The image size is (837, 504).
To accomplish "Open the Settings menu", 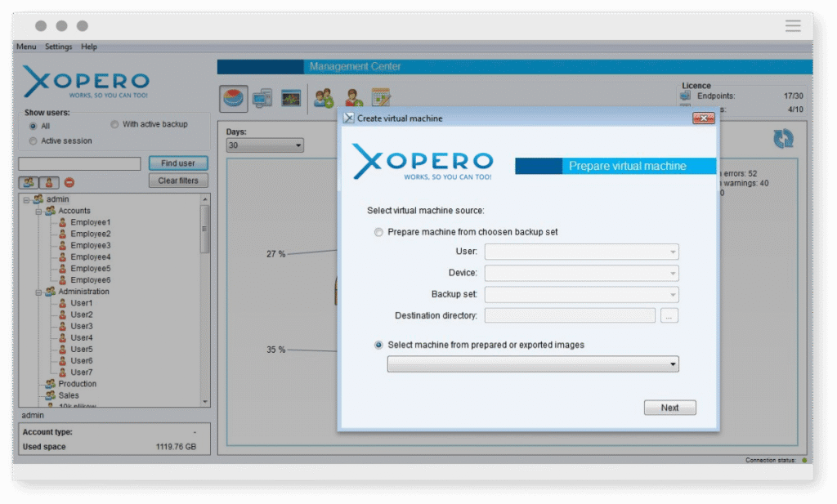I will tap(58, 47).
